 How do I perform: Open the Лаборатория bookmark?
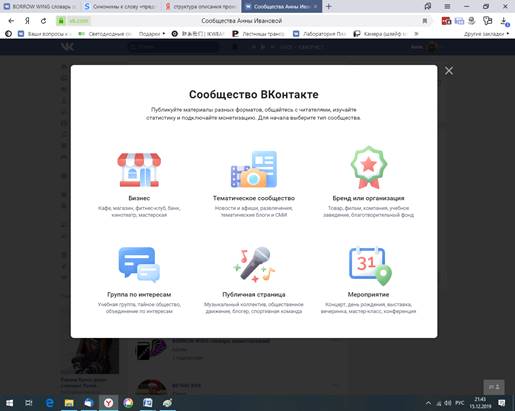coord(319,34)
